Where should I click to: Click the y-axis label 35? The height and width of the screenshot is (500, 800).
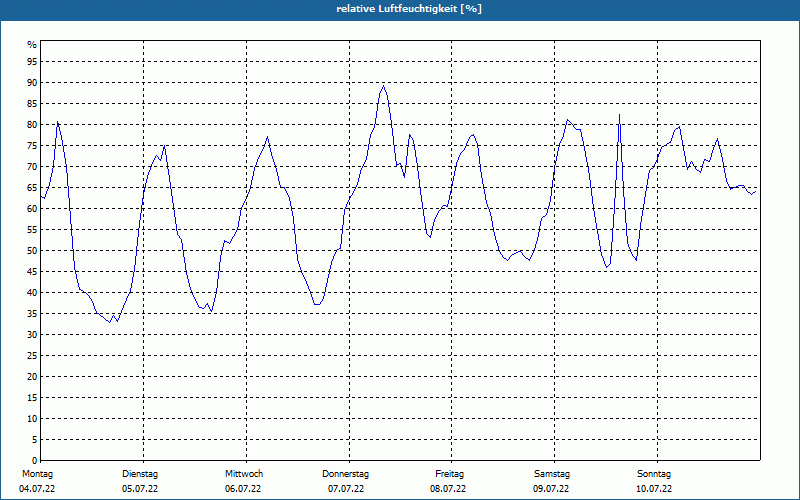tap(32, 314)
